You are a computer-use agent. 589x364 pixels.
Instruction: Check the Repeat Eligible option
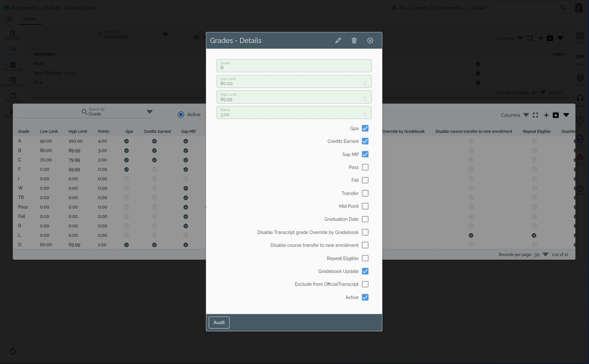tap(365, 258)
